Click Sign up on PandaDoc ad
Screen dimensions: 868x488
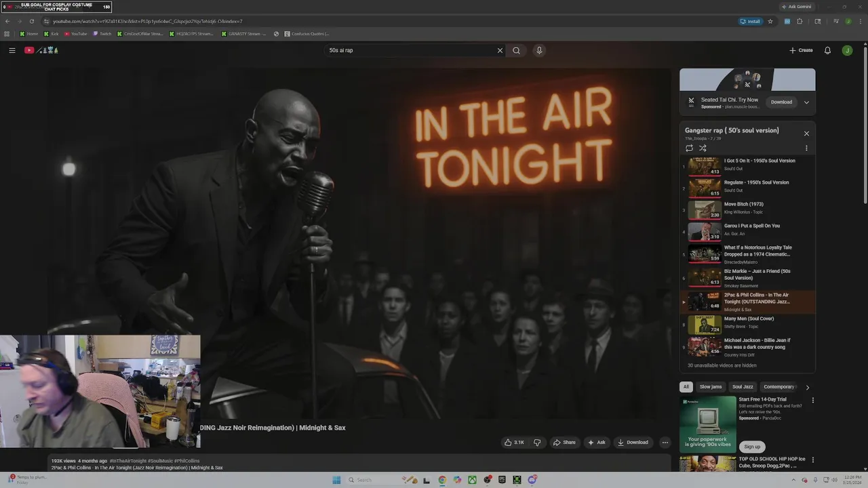point(752,447)
